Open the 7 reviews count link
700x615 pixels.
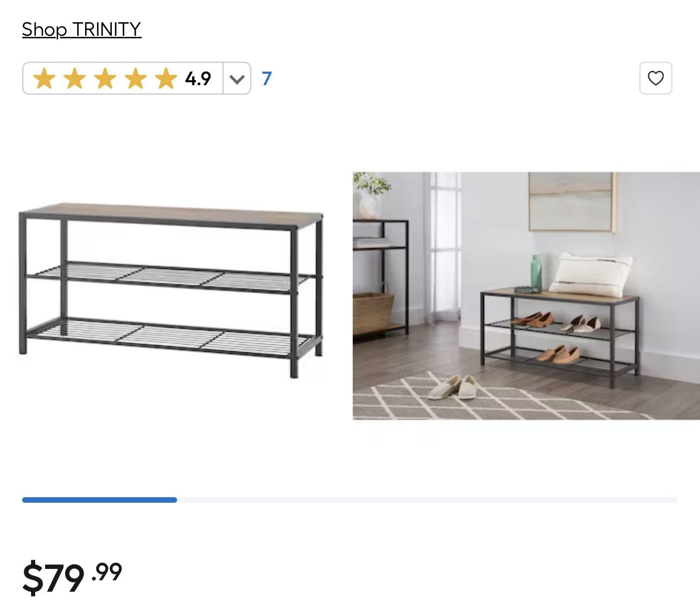(266, 79)
